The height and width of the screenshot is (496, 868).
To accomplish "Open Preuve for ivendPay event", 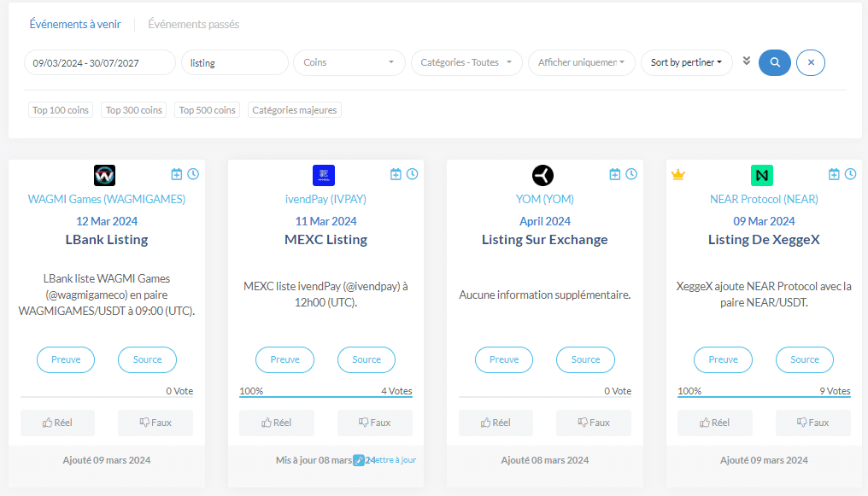I will (x=284, y=359).
